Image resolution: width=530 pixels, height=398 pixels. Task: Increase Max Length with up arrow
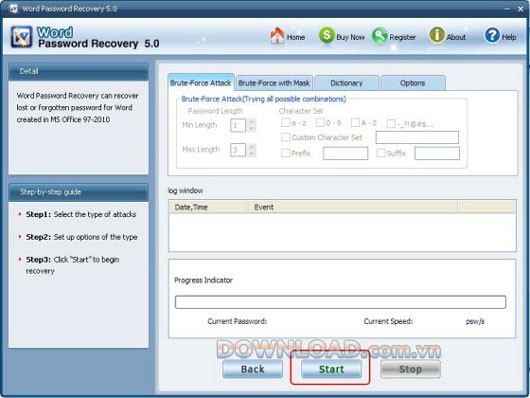251,147
